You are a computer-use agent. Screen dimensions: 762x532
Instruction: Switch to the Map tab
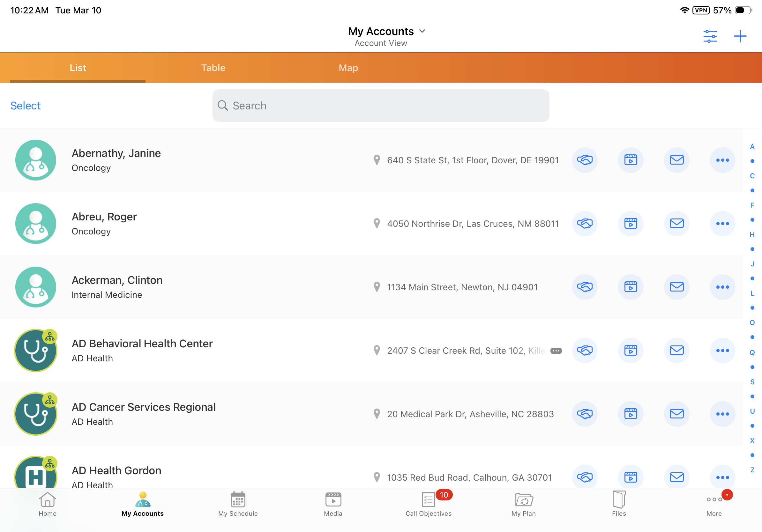pyautogui.click(x=348, y=68)
